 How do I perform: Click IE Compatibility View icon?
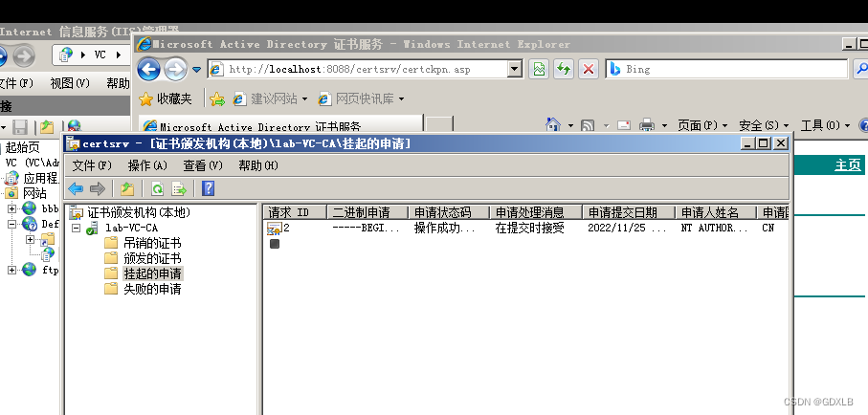tap(539, 69)
